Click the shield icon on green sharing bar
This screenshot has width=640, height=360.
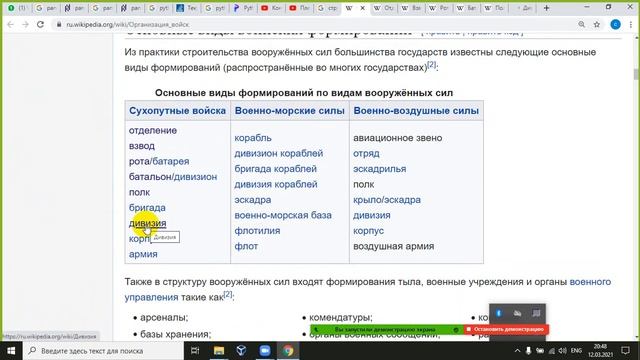456,329
